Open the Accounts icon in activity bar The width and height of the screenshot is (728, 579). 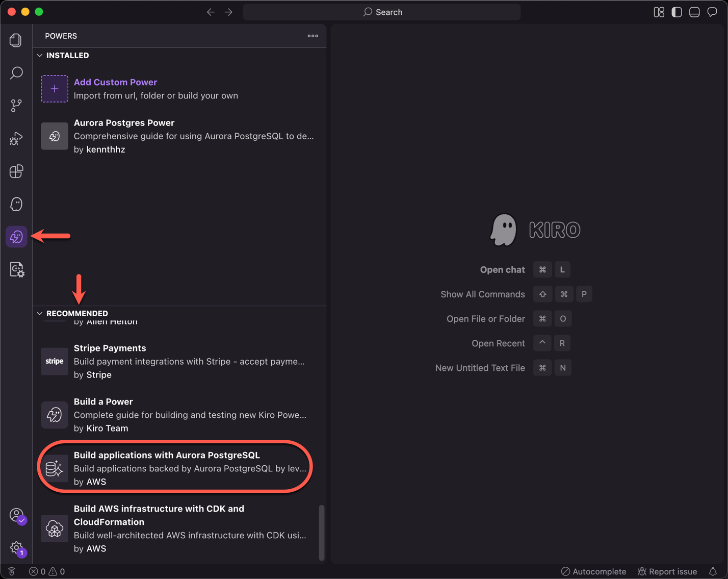pos(16,515)
